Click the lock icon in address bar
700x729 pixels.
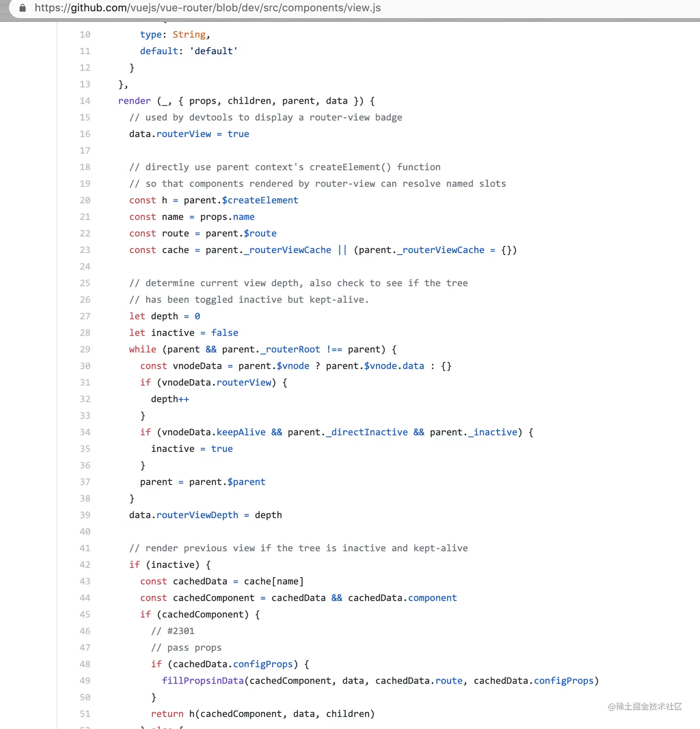click(x=22, y=8)
